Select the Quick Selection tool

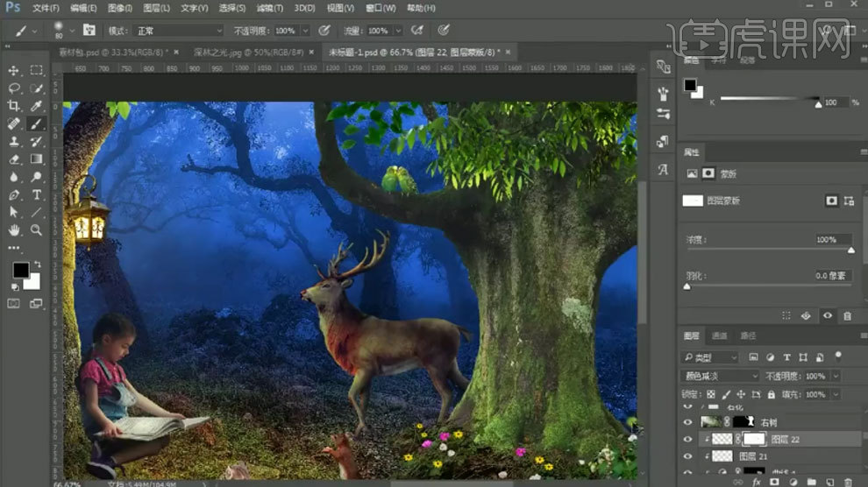(x=37, y=88)
